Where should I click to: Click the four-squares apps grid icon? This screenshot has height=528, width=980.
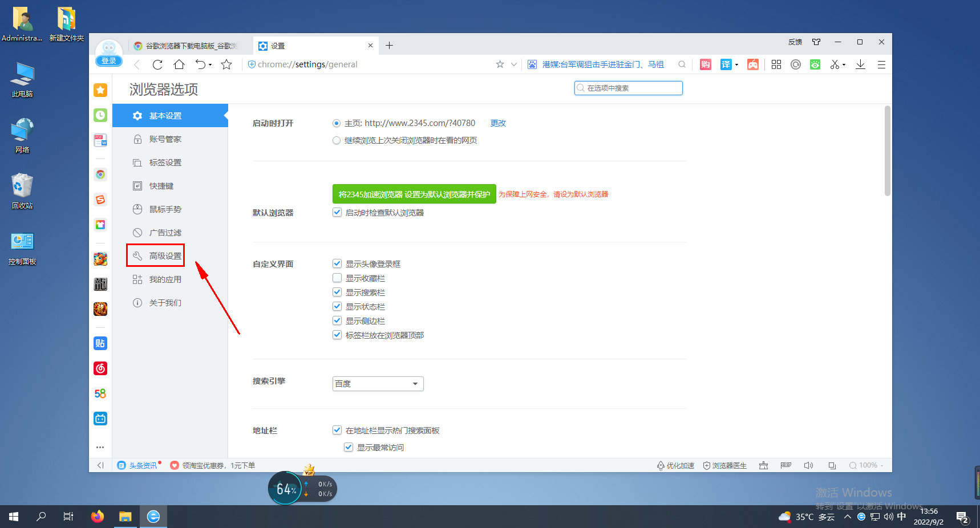[776, 64]
